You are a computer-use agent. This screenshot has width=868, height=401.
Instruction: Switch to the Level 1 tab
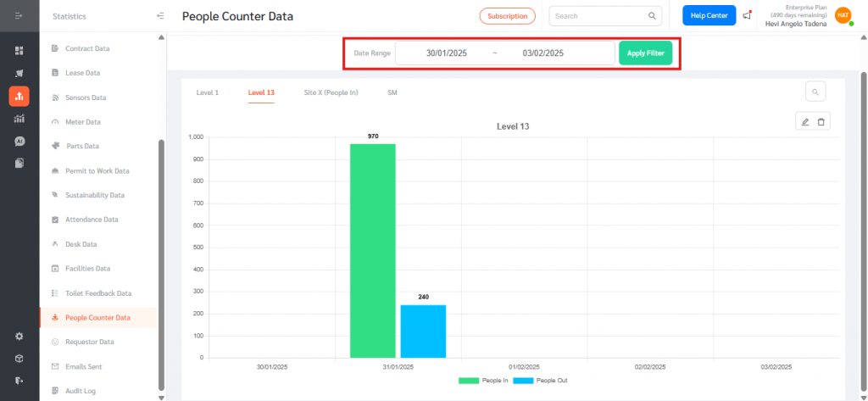[x=207, y=92]
